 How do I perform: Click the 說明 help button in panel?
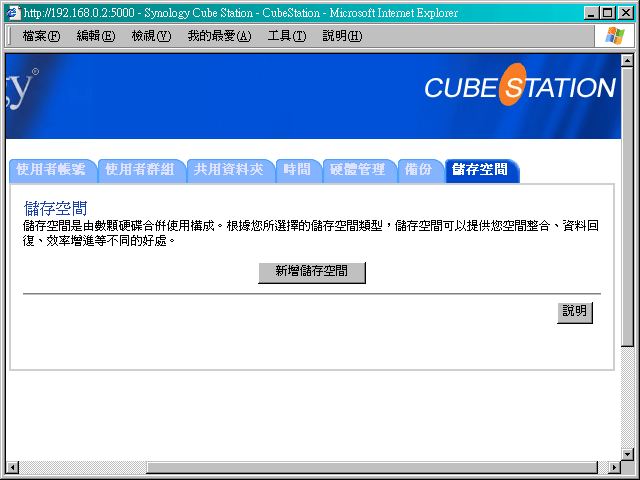coord(575,312)
